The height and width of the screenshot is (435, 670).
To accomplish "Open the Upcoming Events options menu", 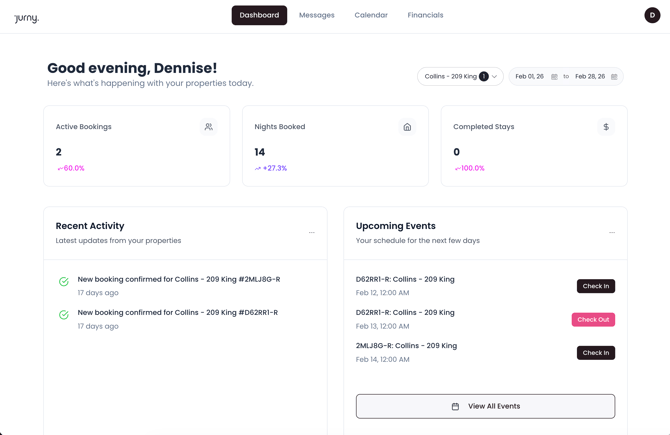I will [612, 233].
